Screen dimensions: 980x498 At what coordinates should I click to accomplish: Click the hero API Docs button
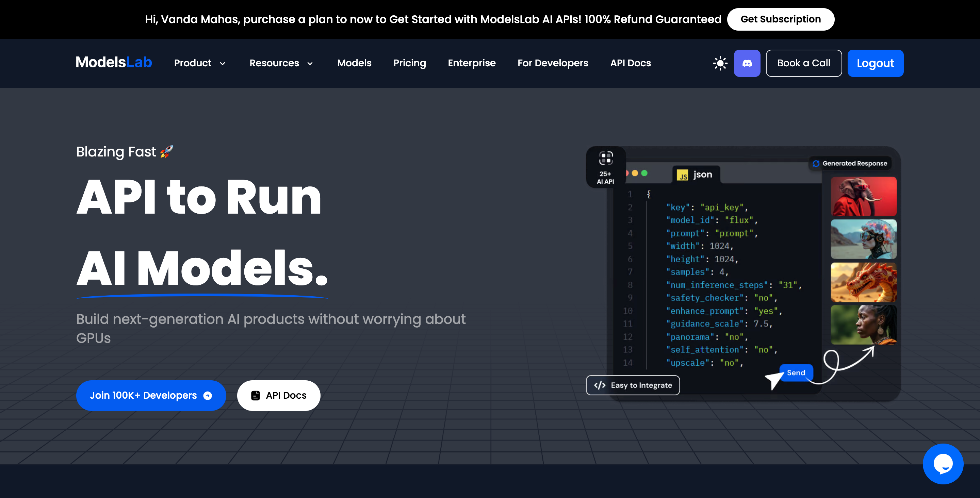pos(278,396)
